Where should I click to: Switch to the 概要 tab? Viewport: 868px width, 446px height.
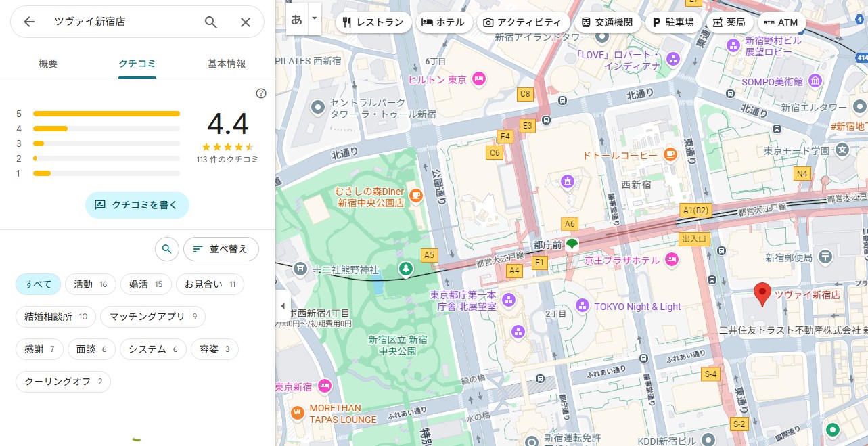pos(48,64)
